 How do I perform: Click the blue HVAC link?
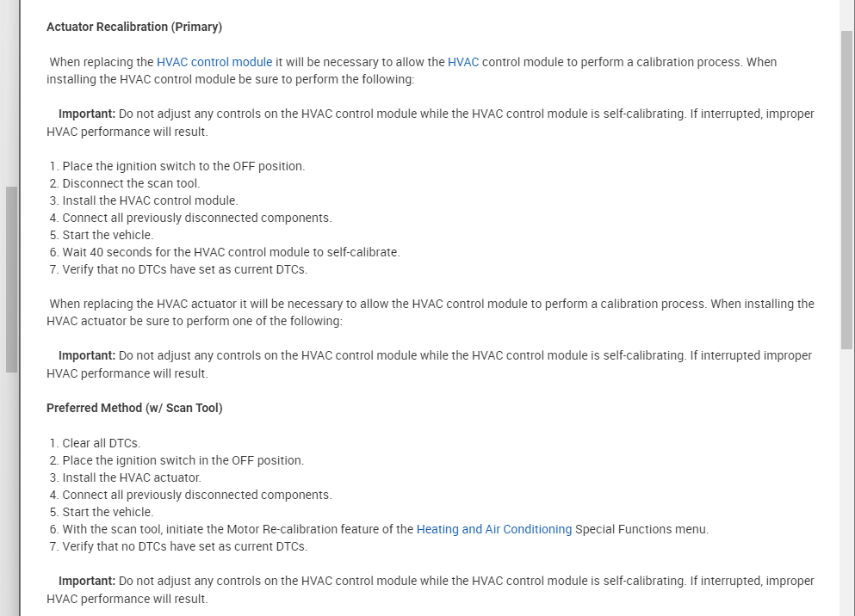(463, 62)
